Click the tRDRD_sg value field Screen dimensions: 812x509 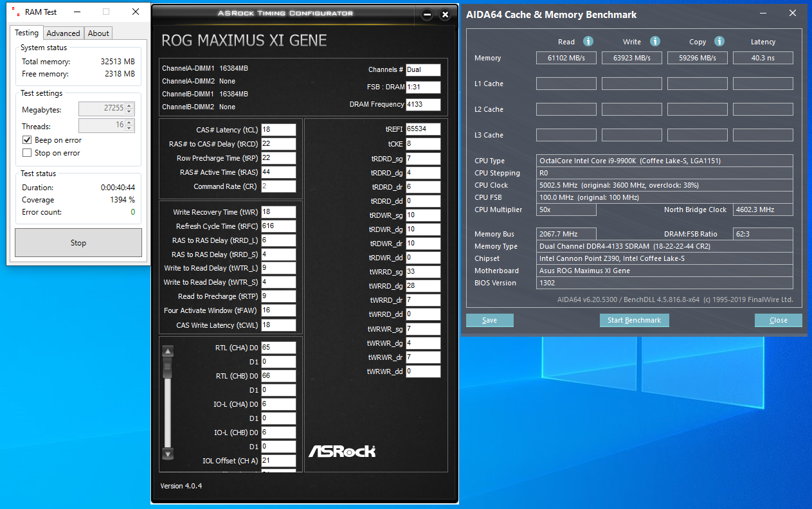pos(423,159)
